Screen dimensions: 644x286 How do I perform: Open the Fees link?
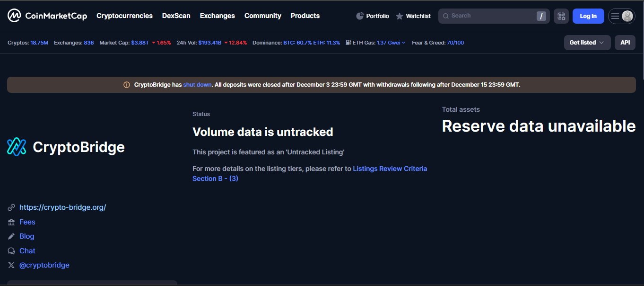(x=27, y=222)
